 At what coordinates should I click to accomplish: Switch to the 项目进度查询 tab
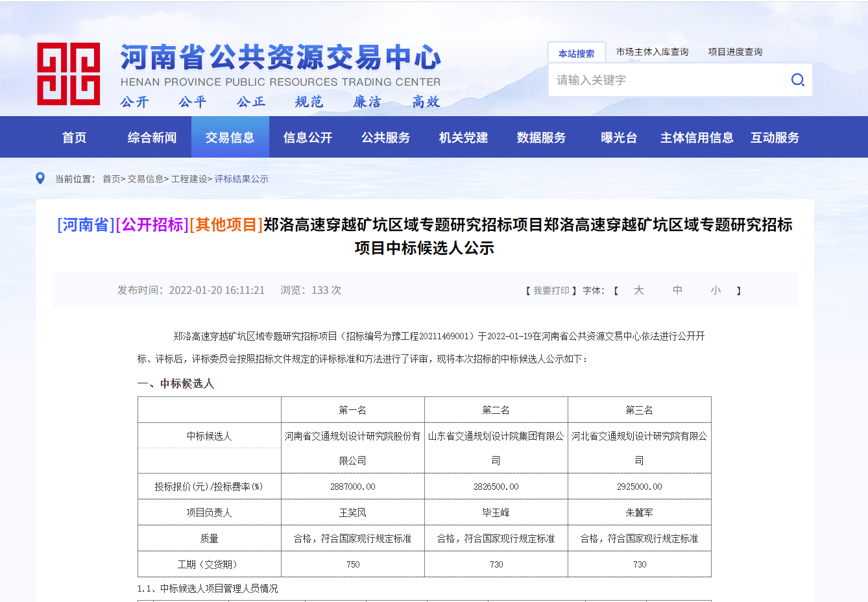735,53
